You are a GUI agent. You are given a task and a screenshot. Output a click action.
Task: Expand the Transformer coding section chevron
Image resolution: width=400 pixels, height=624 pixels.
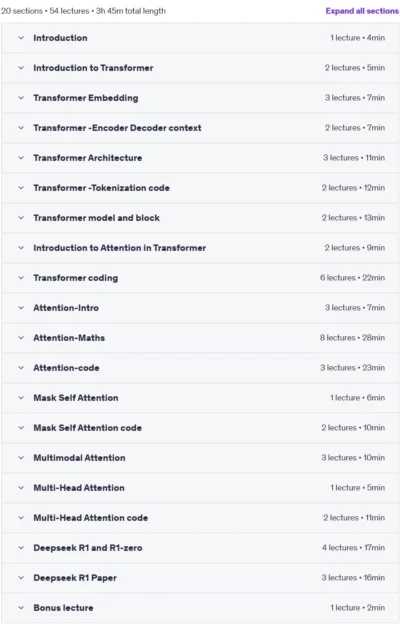[21, 278]
